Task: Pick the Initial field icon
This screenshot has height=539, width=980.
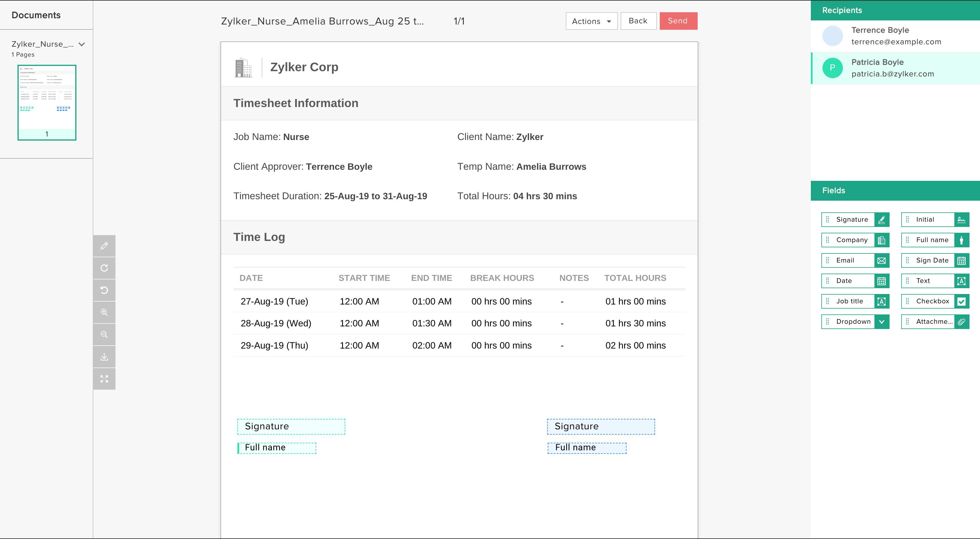Action: click(961, 220)
